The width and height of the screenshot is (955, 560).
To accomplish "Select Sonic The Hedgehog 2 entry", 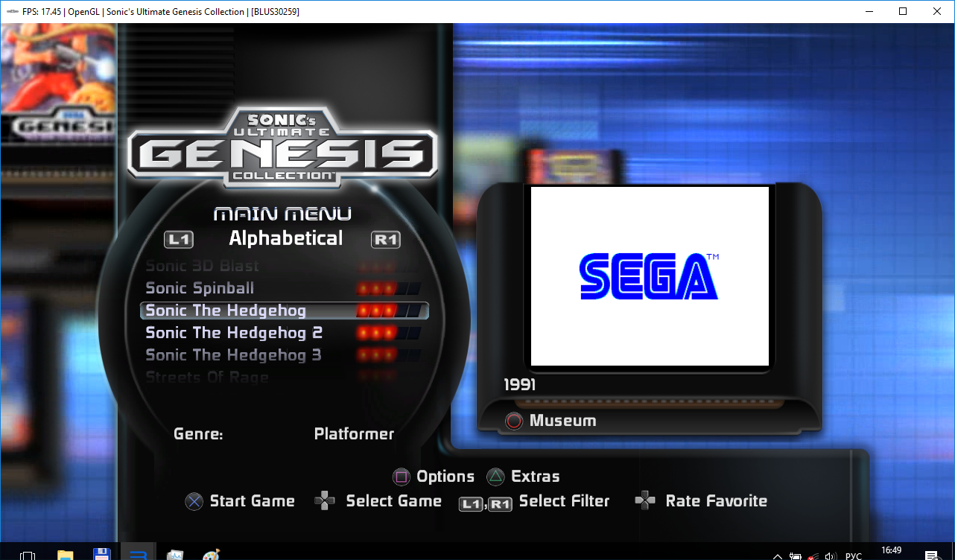I will (234, 333).
